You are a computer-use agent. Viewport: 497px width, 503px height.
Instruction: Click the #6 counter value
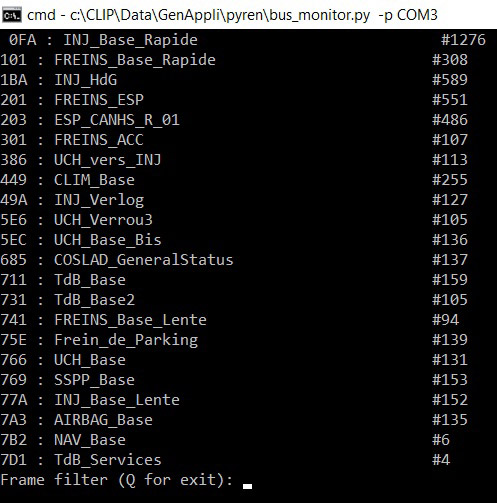tap(441, 440)
